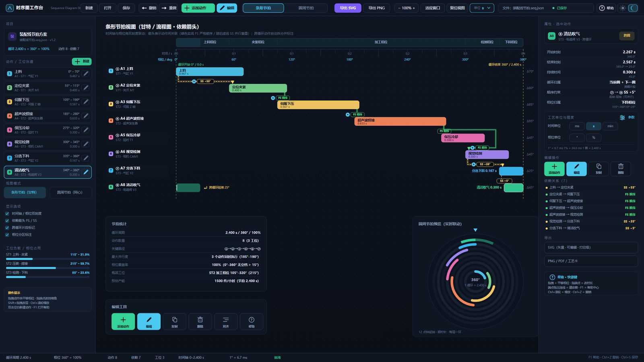This screenshot has width=644, height=362.
Task: Uncheck 相位分区标注 option
Action: coord(7,234)
